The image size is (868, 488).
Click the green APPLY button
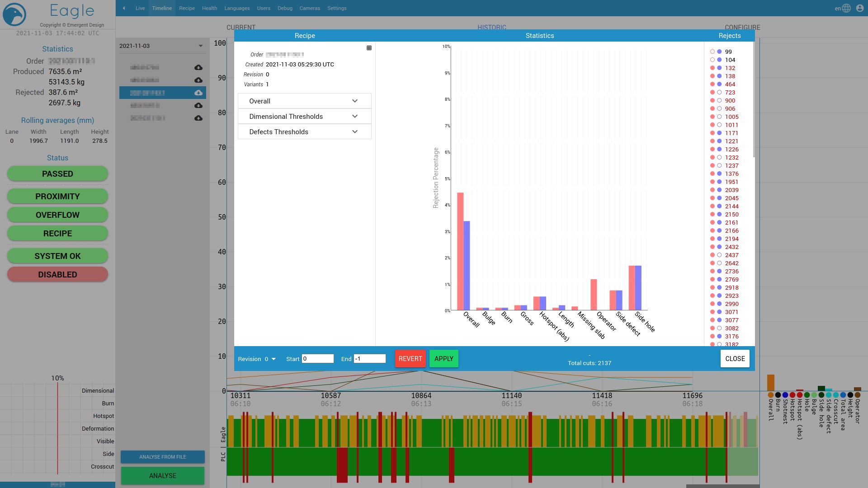(443, 358)
